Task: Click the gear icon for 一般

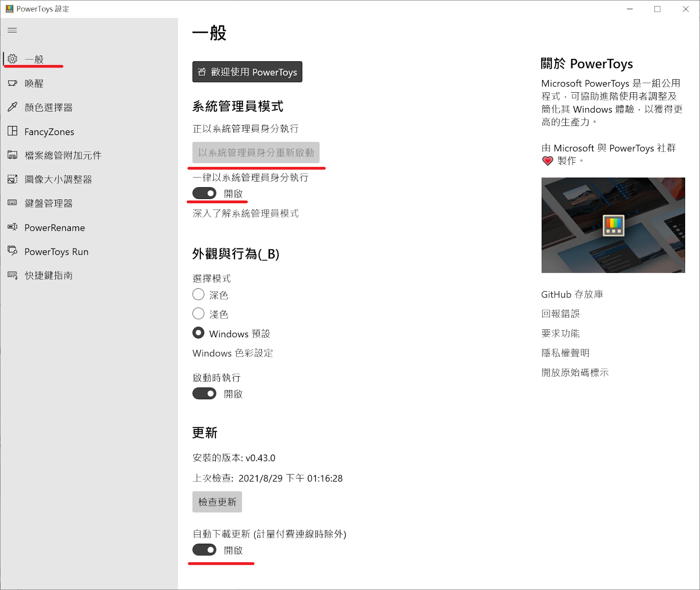Action: [13, 59]
